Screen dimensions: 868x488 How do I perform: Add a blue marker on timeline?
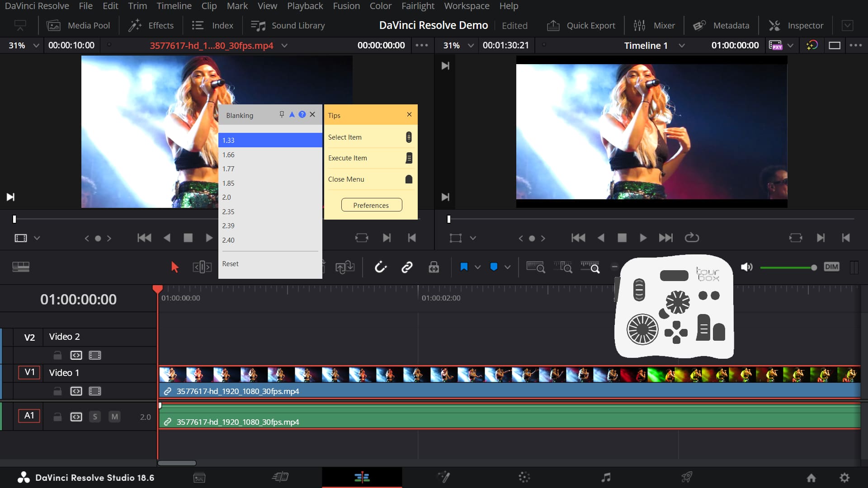tap(494, 267)
